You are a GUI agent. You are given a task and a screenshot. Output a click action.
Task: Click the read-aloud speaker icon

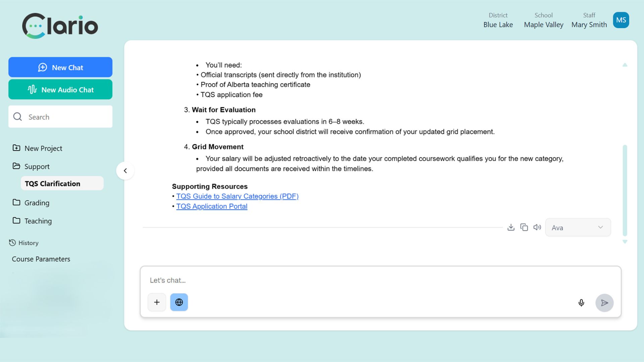(x=537, y=227)
